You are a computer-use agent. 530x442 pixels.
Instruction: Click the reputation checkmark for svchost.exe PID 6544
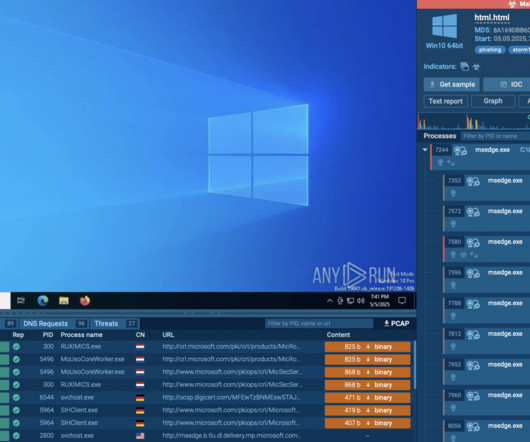click(16, 398)
